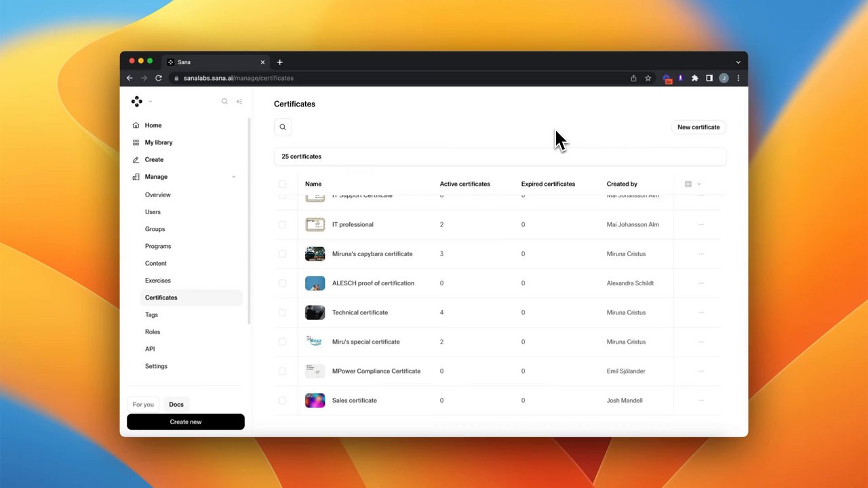Click the certificates search icon button
The image size is (868, 488).
(283, 127)
